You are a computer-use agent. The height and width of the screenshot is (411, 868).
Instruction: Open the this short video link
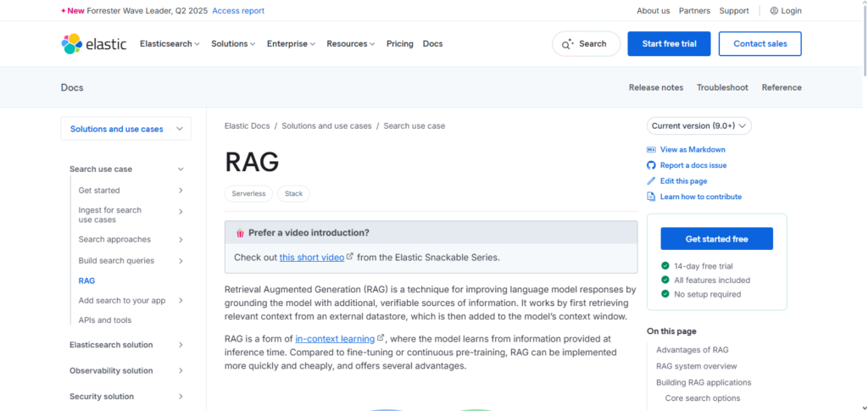click(x=312, y=258)
